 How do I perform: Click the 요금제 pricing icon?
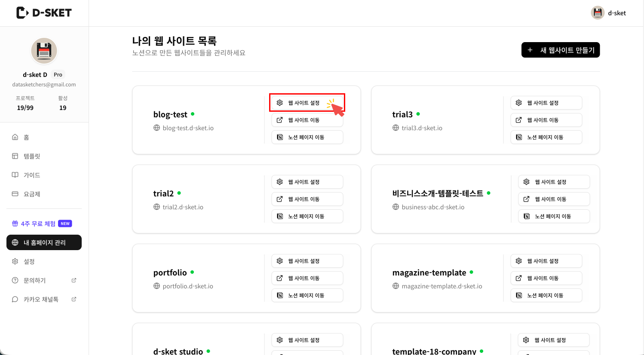pyautogui.click(x=15, y=194)
